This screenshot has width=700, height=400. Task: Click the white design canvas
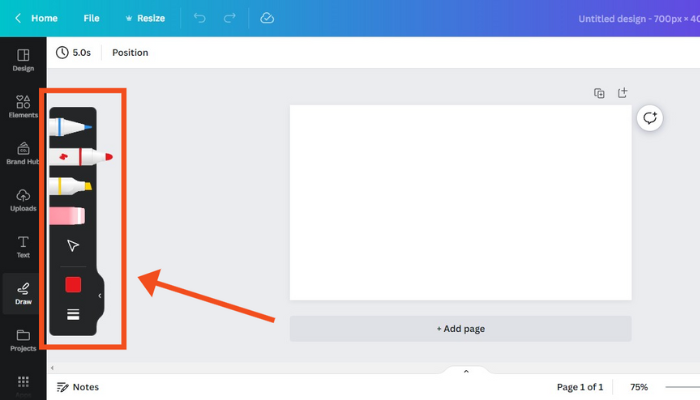(x=461, y=203)
